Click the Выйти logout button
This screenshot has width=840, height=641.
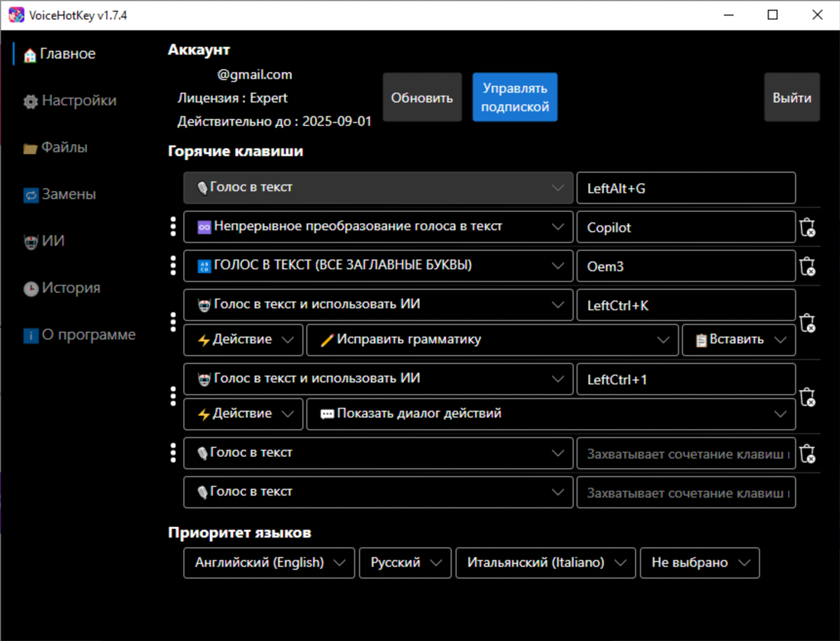(792, 97)
